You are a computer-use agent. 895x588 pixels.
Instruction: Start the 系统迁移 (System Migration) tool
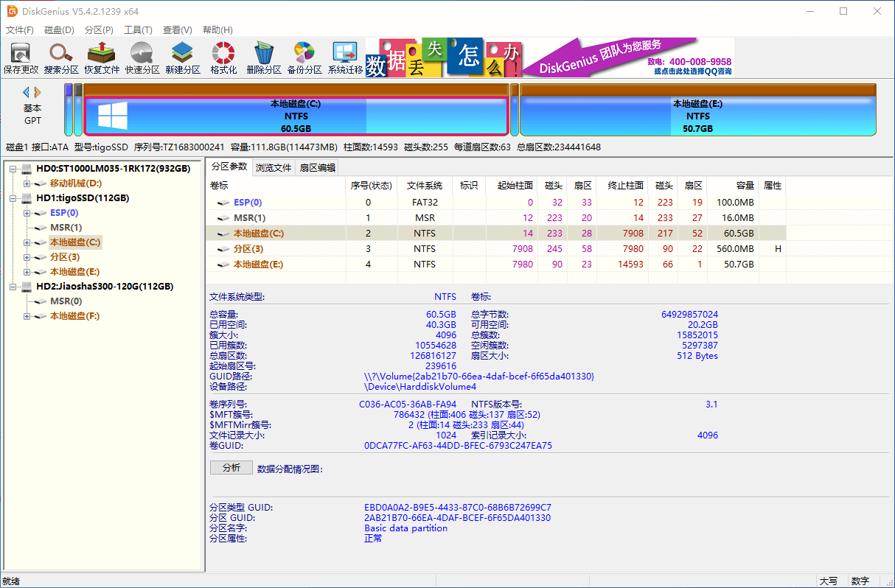click(x=345, y=57)
